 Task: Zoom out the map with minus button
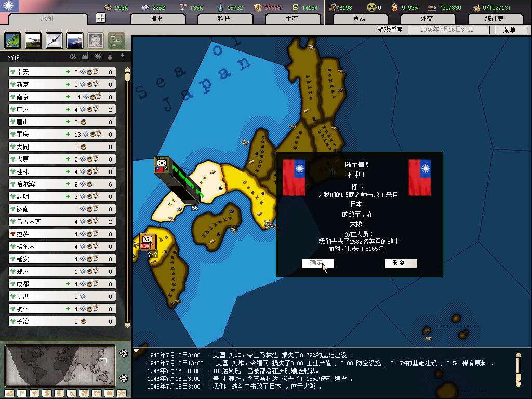[x=124, y=378]
